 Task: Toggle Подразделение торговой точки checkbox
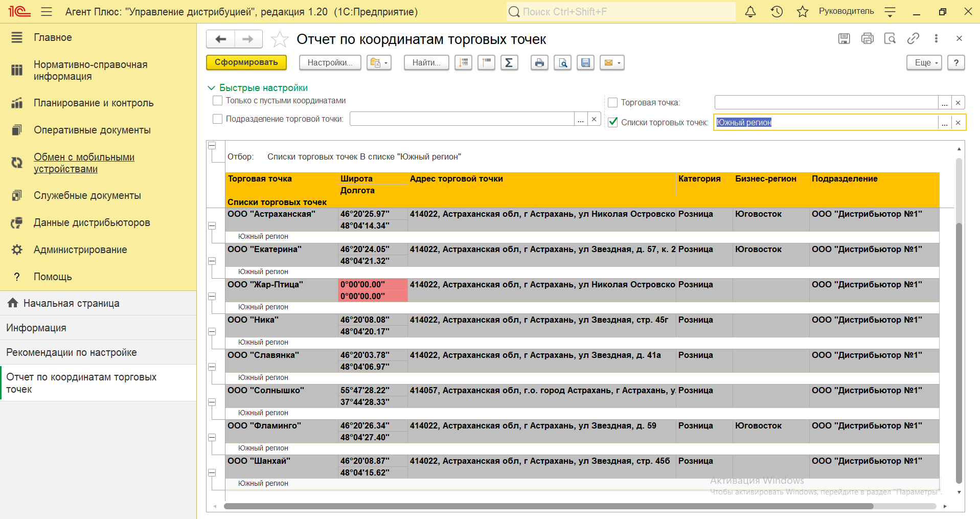point(217,119)
